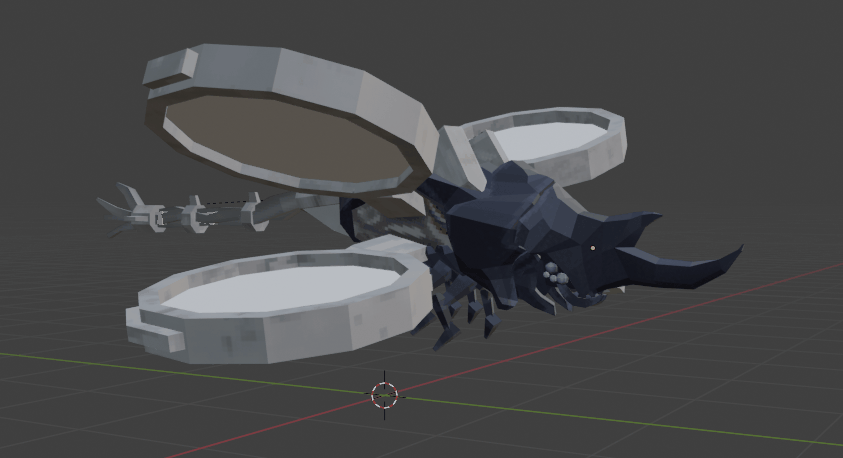Click the small orange origin point on the head
The image size is (843, 458).
point(593,248)
